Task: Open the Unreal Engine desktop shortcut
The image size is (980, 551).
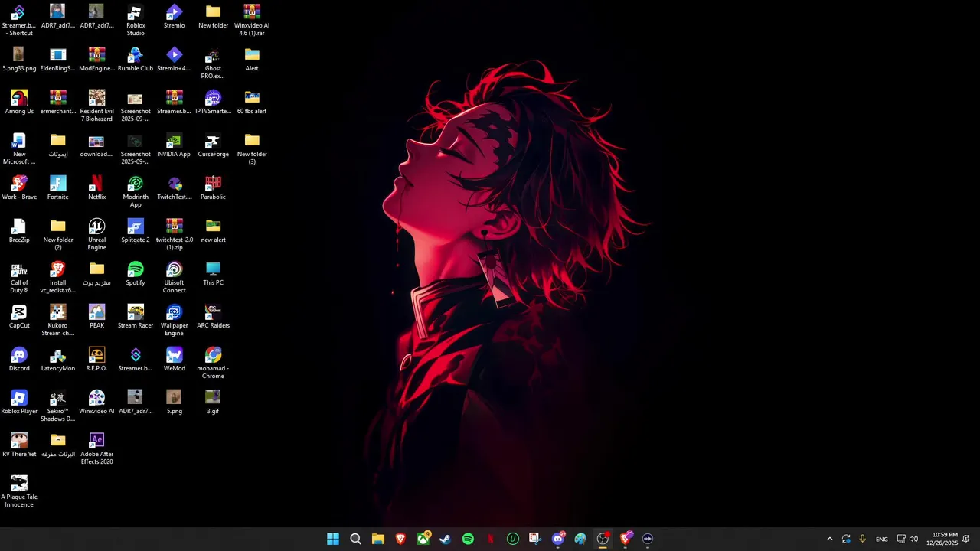Action: pyautogui.click(x=96, y=235)
